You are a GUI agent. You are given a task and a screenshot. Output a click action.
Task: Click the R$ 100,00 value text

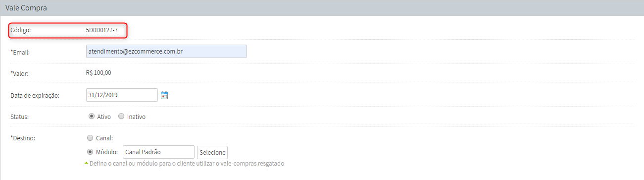tap(99, 73)
